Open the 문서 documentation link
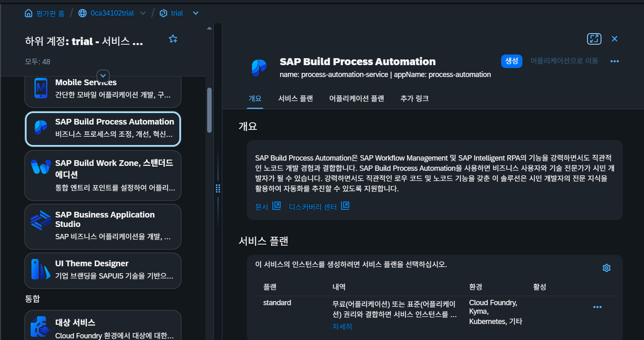Screen dimensions: 644x340 262,207
